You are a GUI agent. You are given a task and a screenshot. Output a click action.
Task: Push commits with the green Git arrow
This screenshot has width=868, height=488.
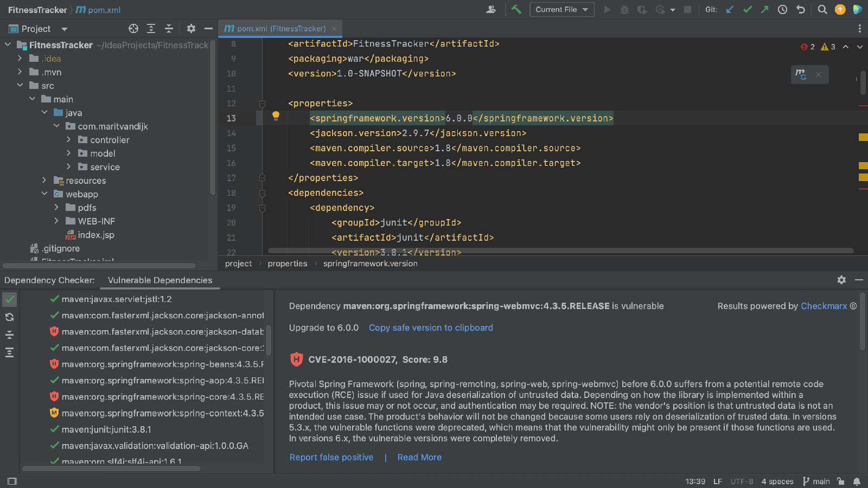coord(765,9)
